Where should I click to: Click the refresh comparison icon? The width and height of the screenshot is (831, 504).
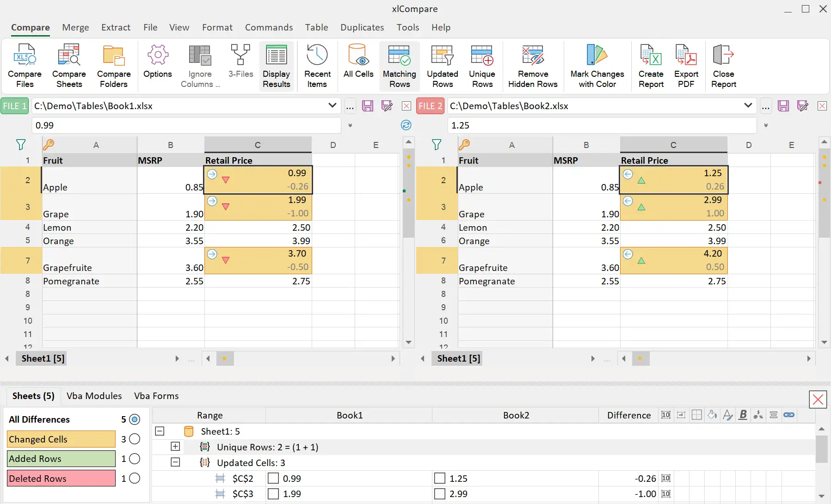406,125
